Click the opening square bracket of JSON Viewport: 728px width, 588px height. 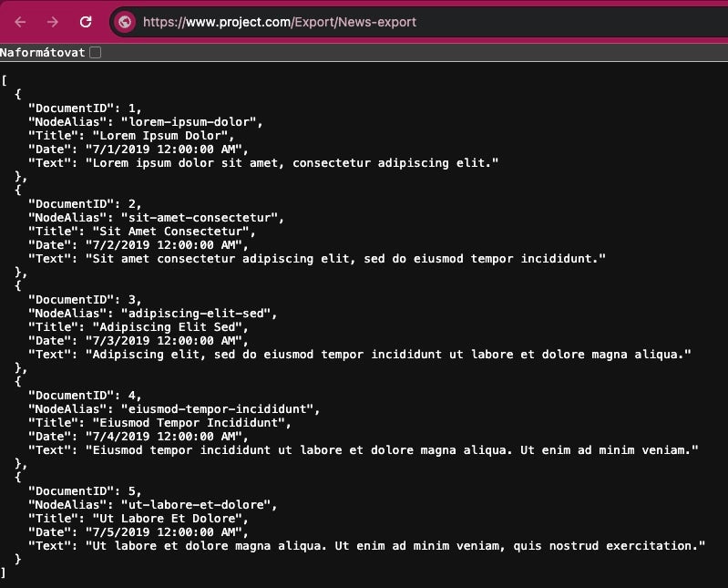[5, 81]
